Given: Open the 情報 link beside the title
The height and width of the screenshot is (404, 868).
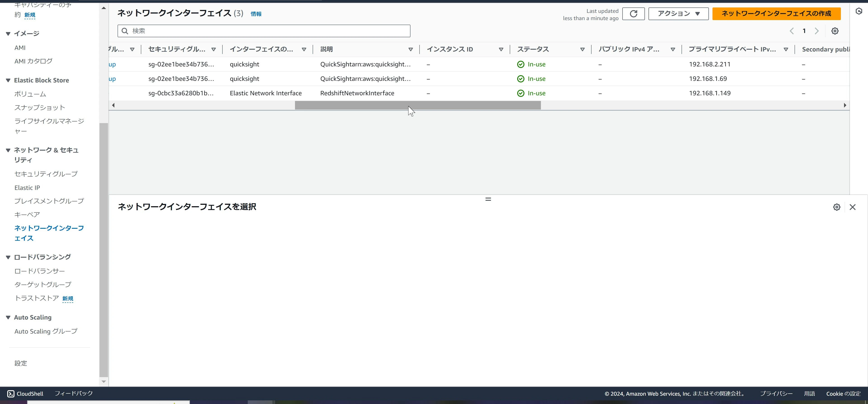Looking at the screenshot, I should 256,14.
